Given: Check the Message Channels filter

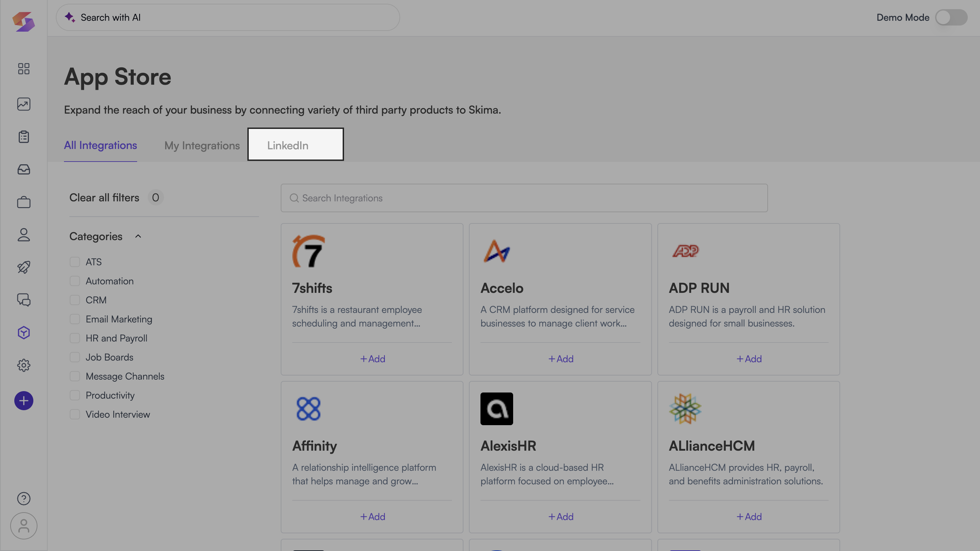Looking at the screenshot, I should (75, 376).
